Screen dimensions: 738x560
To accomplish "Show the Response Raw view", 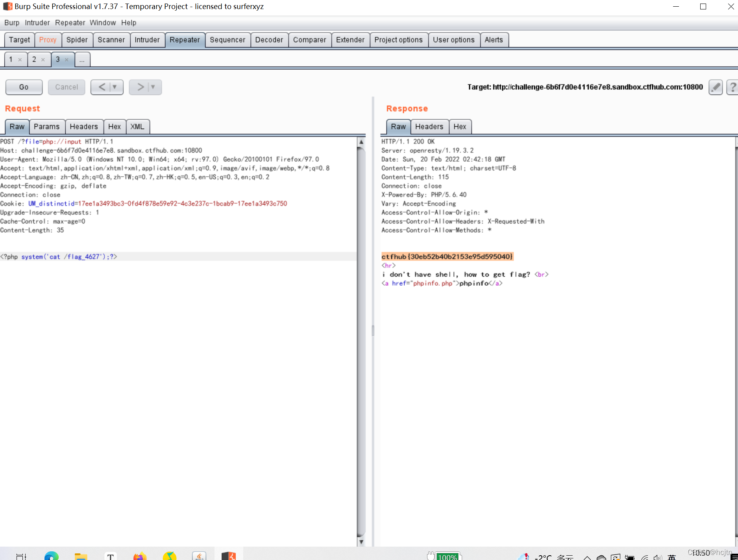I will click(398, 127).
